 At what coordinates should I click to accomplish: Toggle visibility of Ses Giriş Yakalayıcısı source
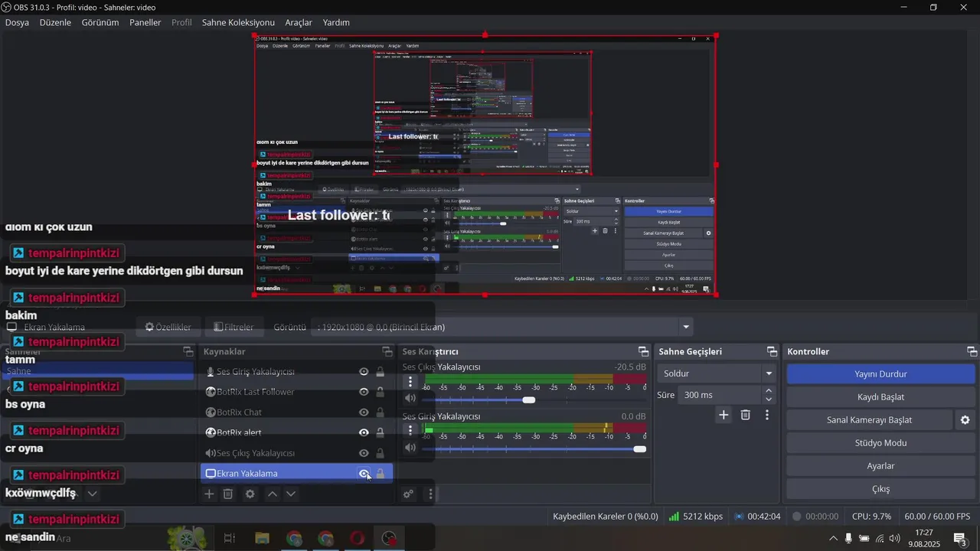click(x=364, y=372)
